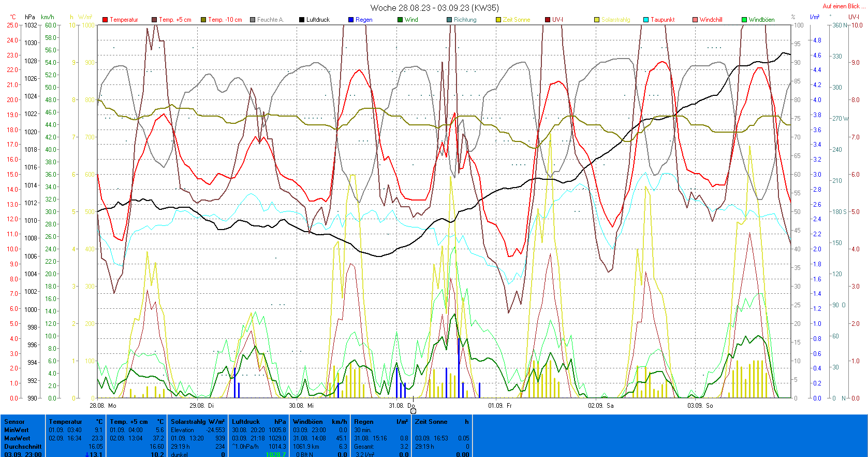Click the 'MinWert' row label
Viewport: 868px width, 457px height.
tap(17, 430)
